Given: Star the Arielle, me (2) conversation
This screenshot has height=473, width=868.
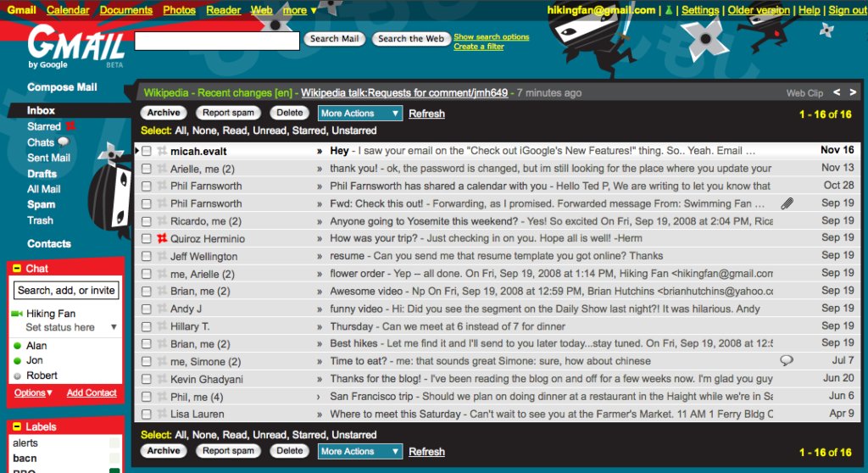Looking at the screenshot, I should [x=162, y=169].
